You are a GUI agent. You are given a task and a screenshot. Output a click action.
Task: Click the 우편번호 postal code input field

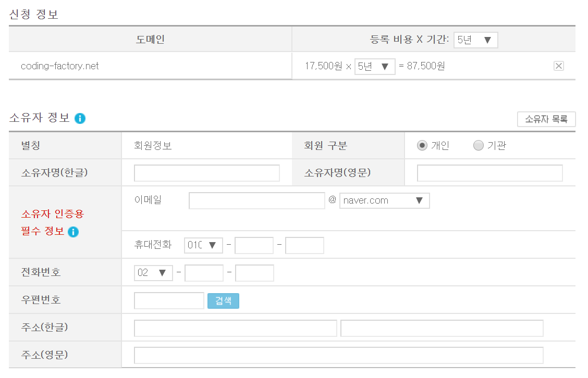point(169,300)
